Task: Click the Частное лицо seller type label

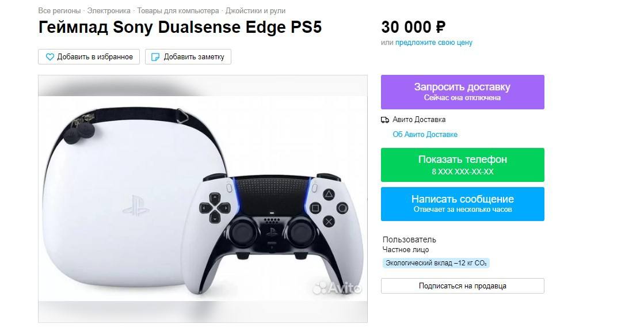Action: [405, 250]
